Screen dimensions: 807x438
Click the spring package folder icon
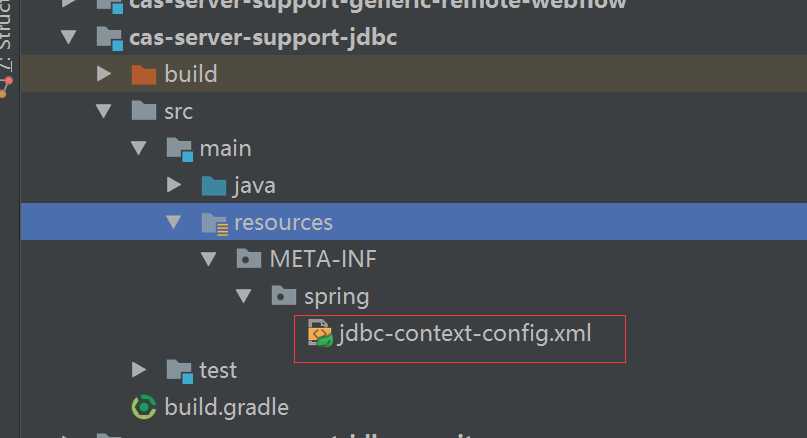(284, 296)
